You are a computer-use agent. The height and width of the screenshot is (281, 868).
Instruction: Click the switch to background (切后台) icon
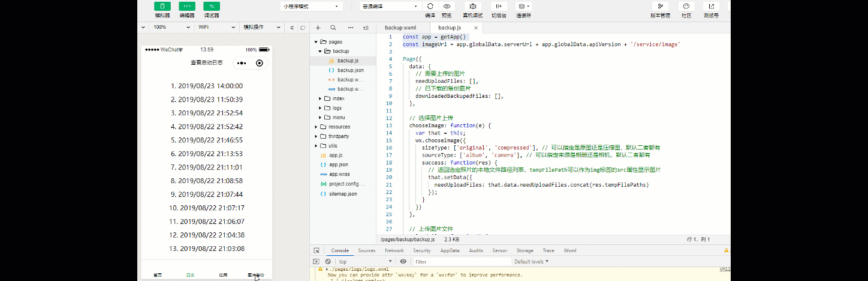click(x=498, y=6)
